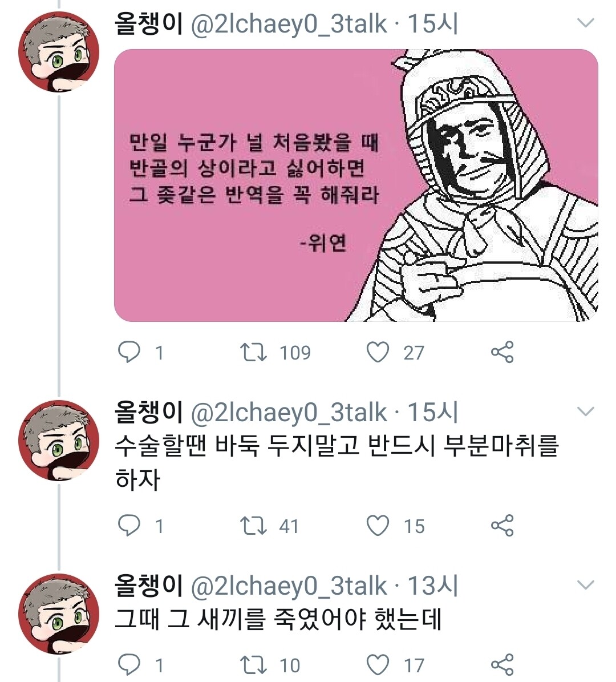Like the first tweet with 27 likes
The height and width of the screenshot is (682, 616).
click(x=378, y=352)
